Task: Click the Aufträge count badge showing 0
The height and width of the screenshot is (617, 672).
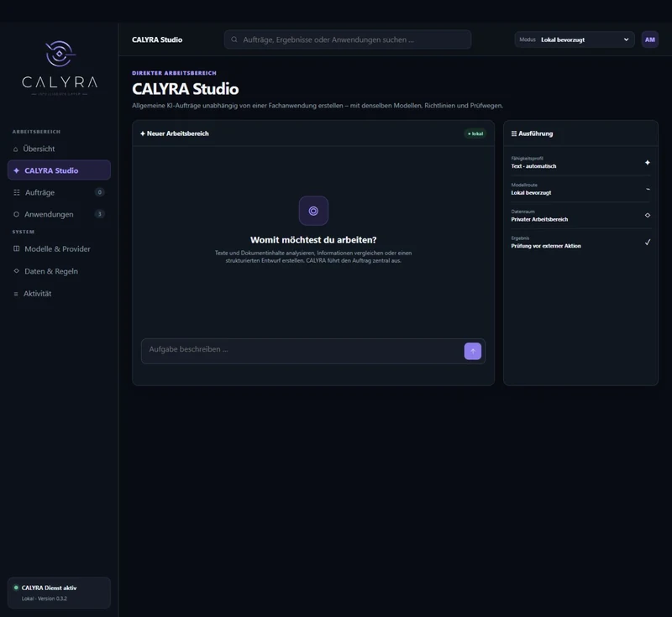Action: pos(99,192)
